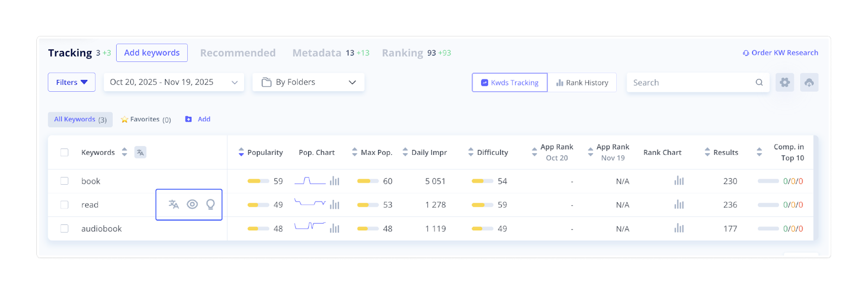Tick the checkbox for the book keyword
868x295 pixels.
[65, 181]
